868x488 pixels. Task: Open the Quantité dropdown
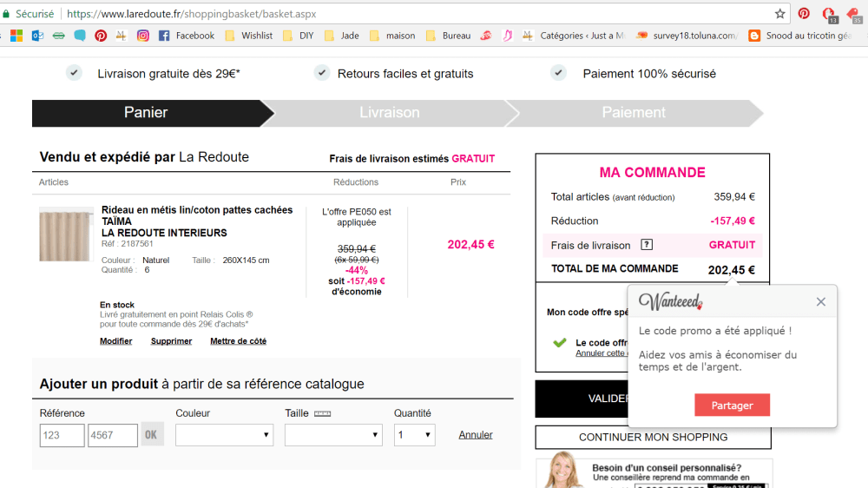pos(414,435)
